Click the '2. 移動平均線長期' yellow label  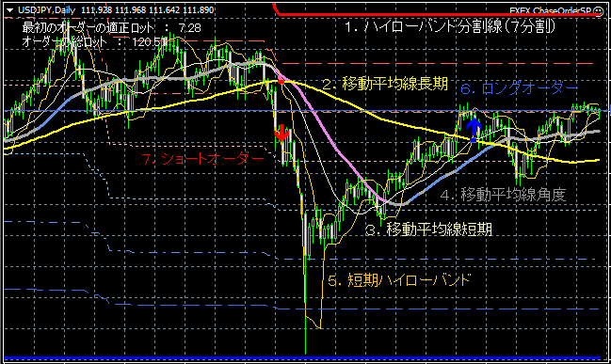(x=385, y=84)
